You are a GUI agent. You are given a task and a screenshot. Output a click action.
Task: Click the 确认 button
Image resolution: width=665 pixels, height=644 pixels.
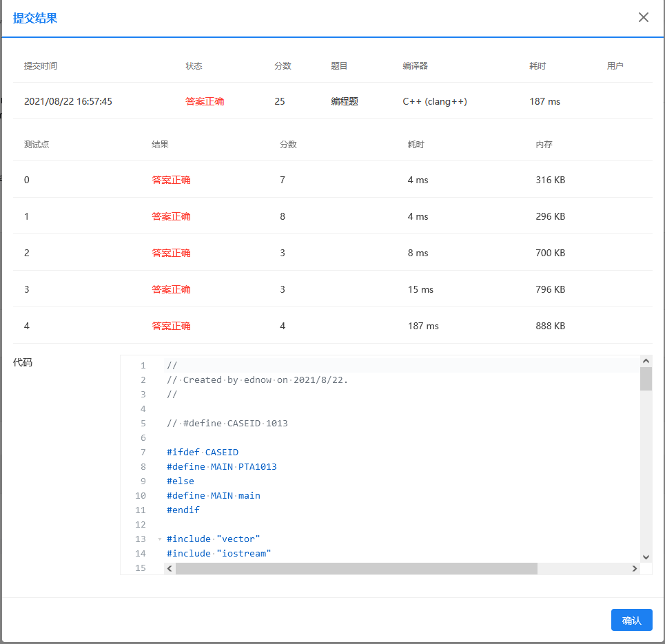click(631, 621)
